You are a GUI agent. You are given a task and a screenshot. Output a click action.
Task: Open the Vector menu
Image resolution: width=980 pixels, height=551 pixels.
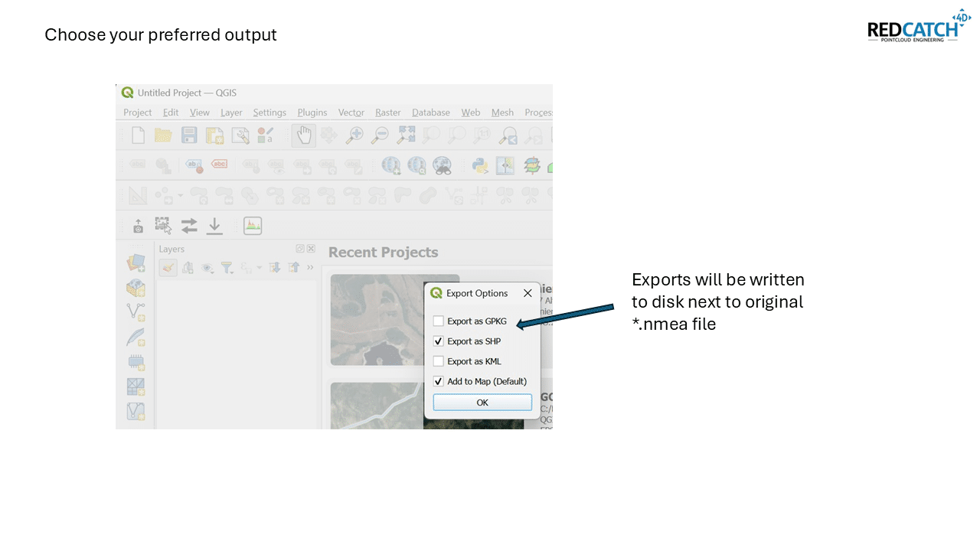[351, 112]
